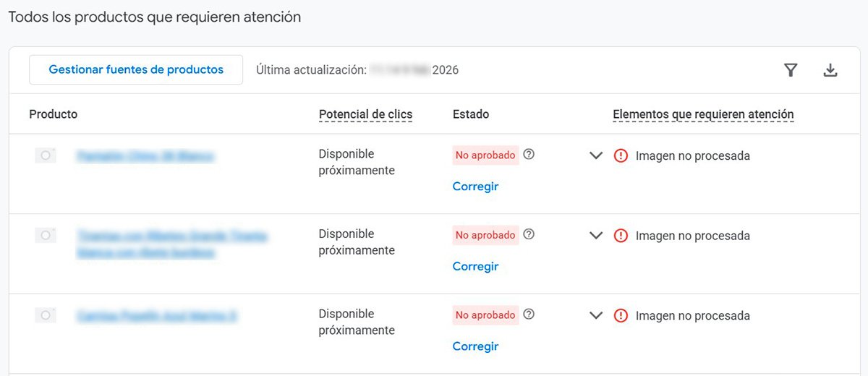Screen dimensions: 868x376
Task: Click the download icon in table toolbar
Action: point(830,70)
